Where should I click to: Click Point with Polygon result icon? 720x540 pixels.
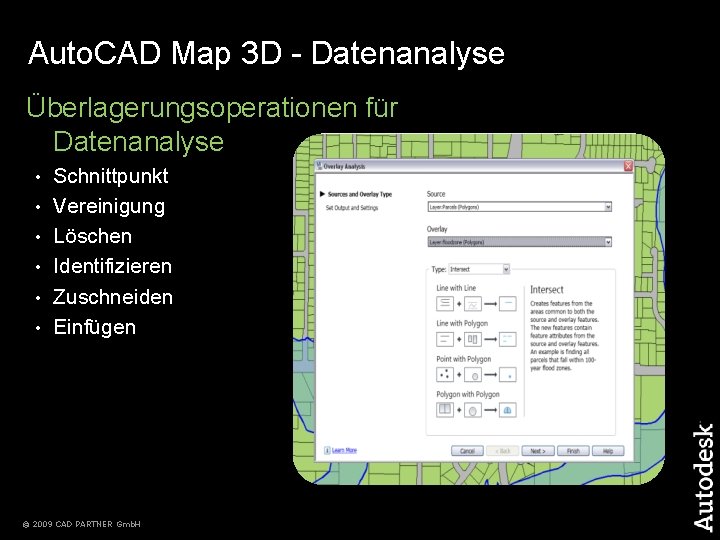(507, 375)
